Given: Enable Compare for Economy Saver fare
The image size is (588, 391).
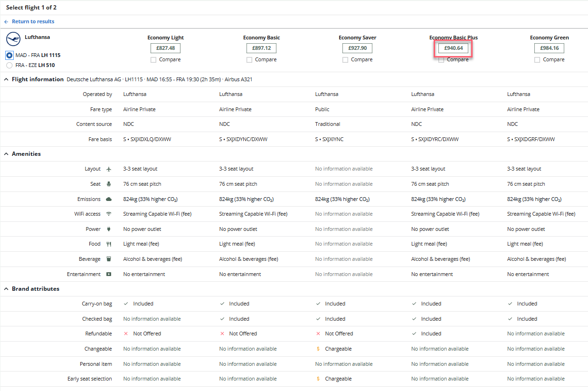Looking at the screenshot, I should (x=345, y=60).
